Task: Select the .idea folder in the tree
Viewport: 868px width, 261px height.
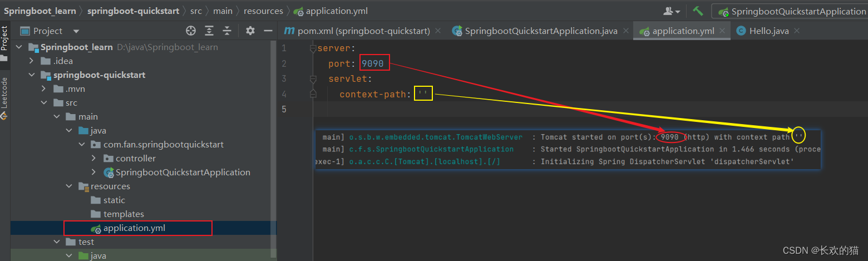Action: pos(63,61)
